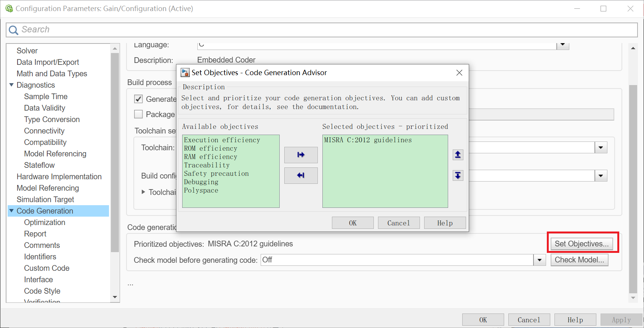Select RAM efficiency objective
This screenshot has width=644, height=328.
point(211,157)
